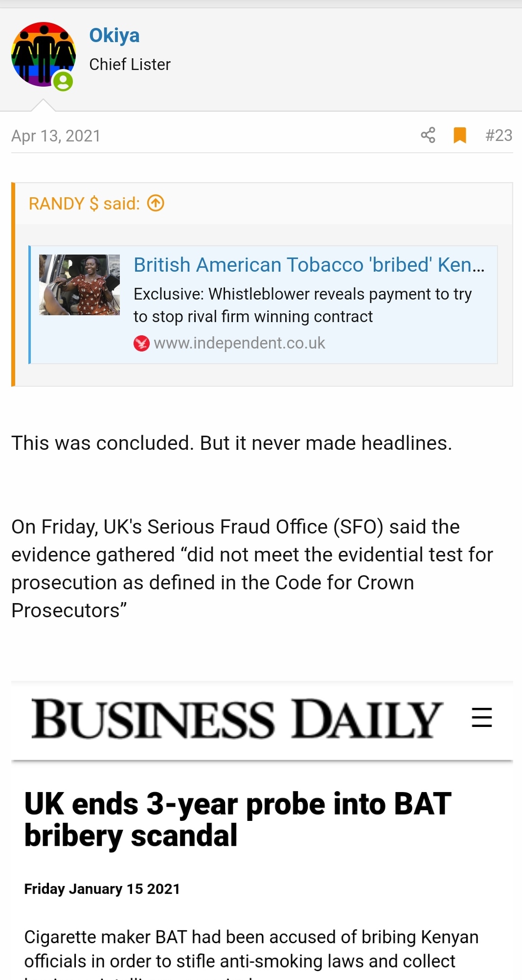This screenshot has width=522, height=980.
Task: Open the British American Tobacco 'bribed' article link
Action: pos(309,265)
